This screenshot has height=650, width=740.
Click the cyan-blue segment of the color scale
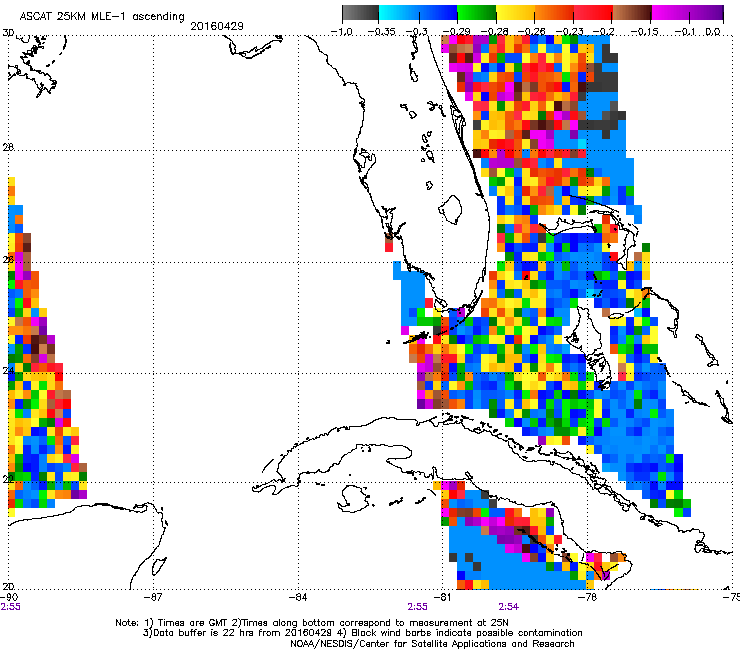(x=418, y=13)
